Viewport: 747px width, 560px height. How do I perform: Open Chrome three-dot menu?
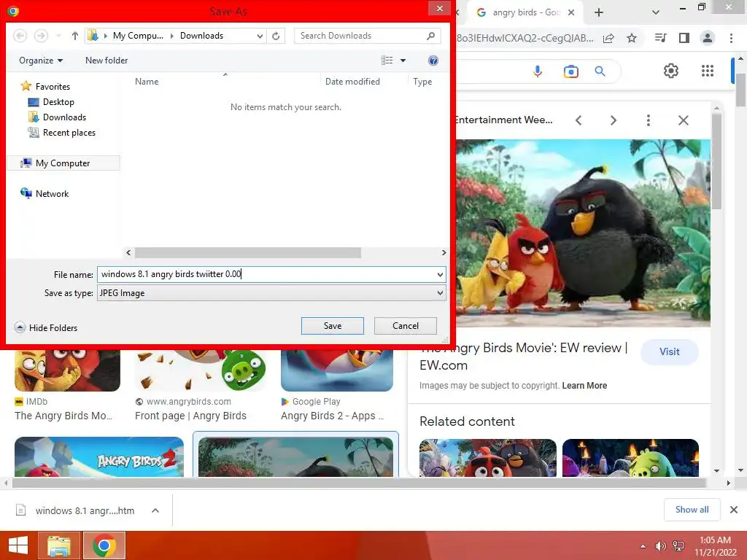(731, 38)
